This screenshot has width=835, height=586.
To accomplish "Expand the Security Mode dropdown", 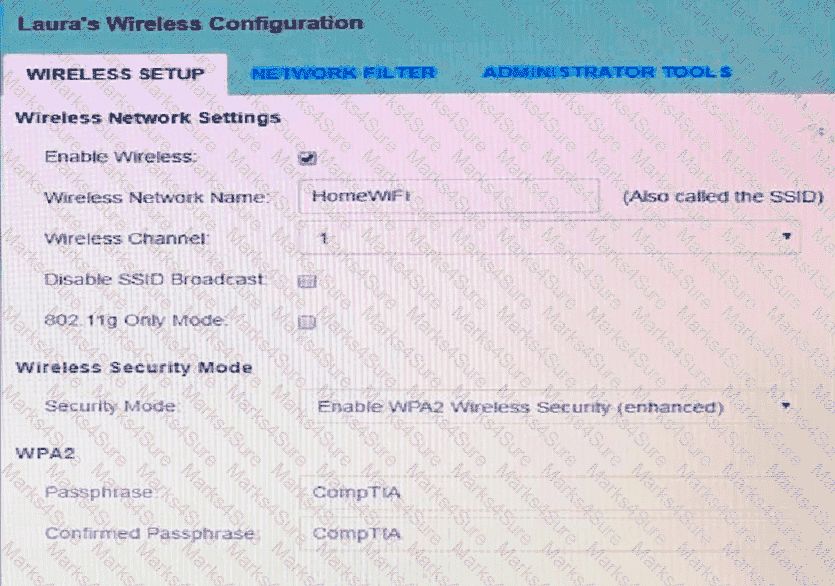I will coord(550,407).
